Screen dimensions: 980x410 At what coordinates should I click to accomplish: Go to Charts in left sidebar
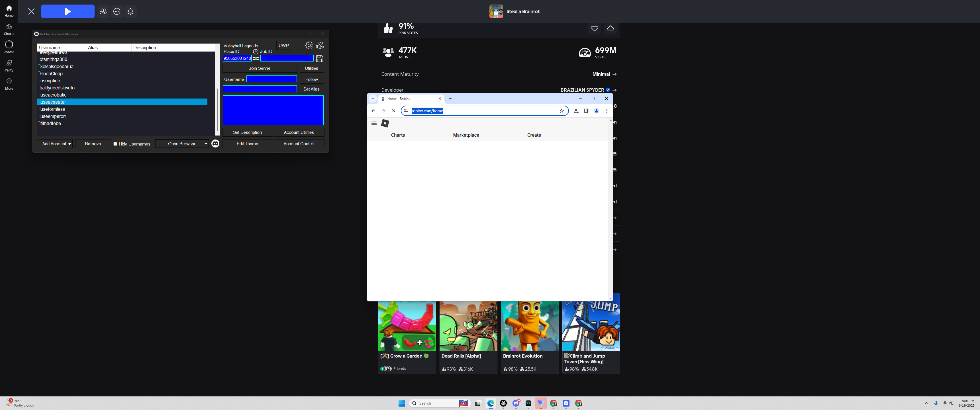tap(9, 29)
